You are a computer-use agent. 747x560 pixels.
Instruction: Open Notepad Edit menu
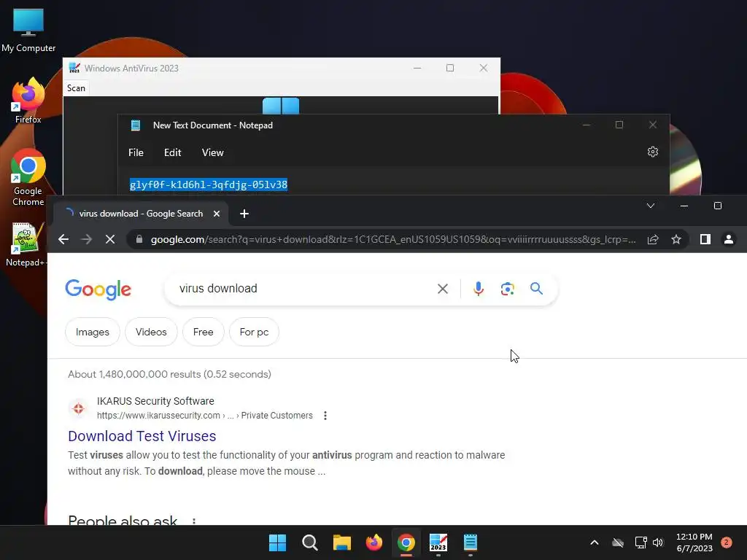[172, 152]
